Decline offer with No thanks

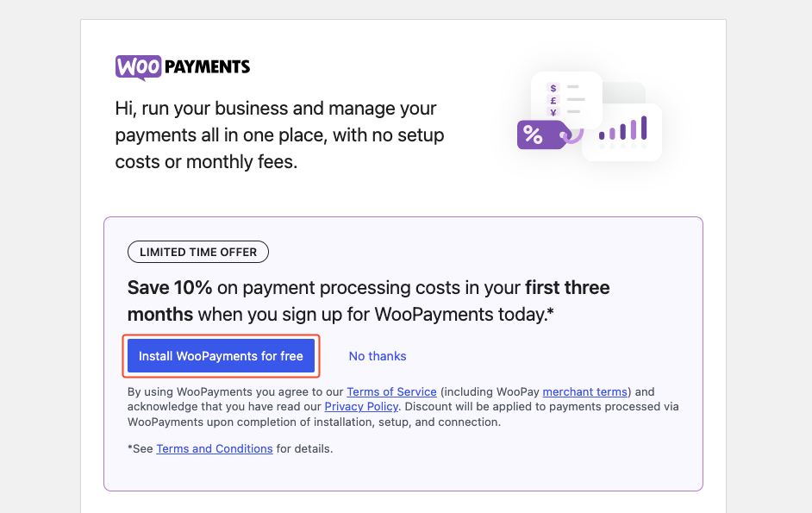pos(378,356)
